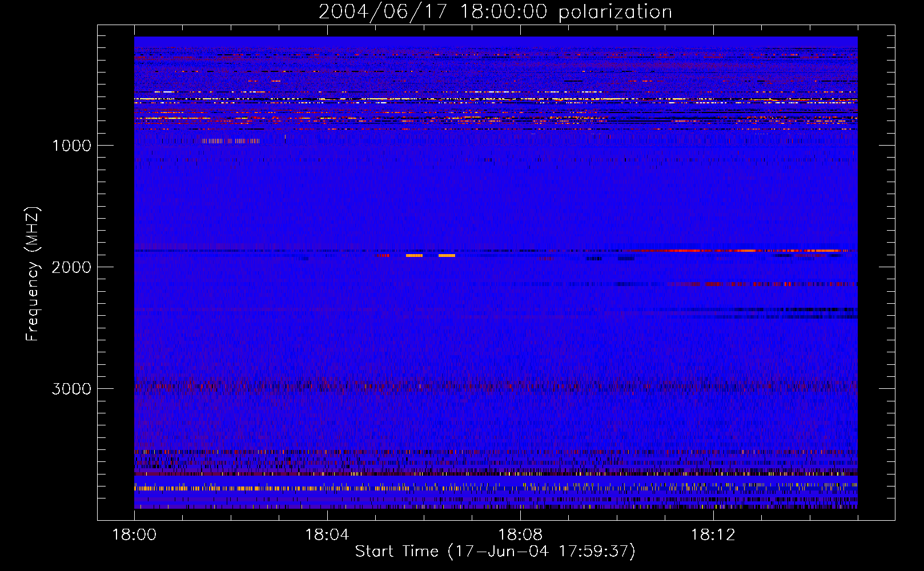Image resolution: width=924 pixels, height=571 pixels.
Task: Click the "Start Time (17-Jun-04 17:59:37)" axis label
Action: click(x=495, y=552)
